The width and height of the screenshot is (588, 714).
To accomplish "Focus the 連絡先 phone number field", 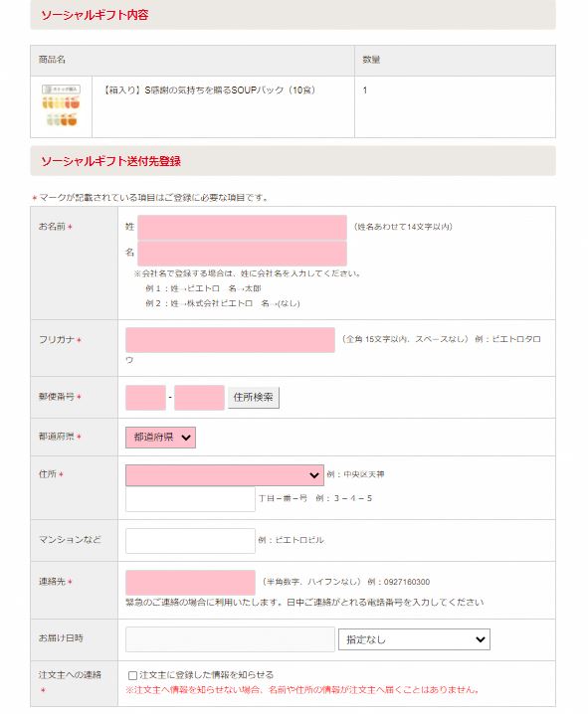I will pos(190,583).
